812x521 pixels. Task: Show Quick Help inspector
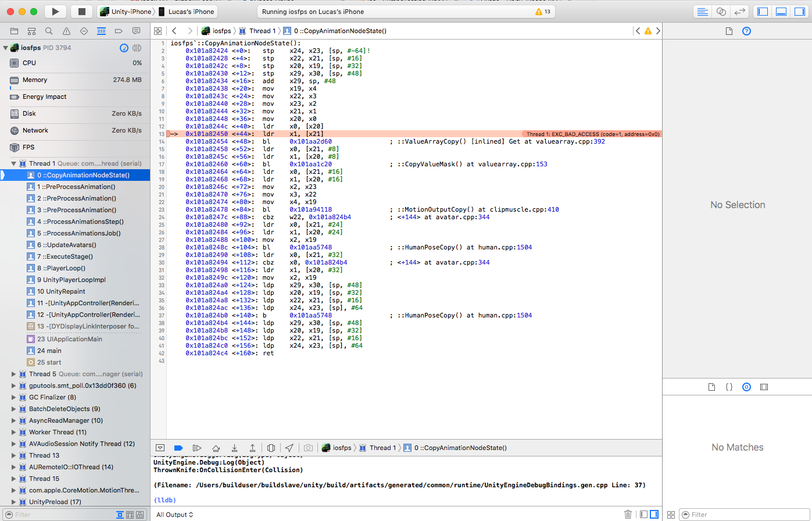(747, 31)
